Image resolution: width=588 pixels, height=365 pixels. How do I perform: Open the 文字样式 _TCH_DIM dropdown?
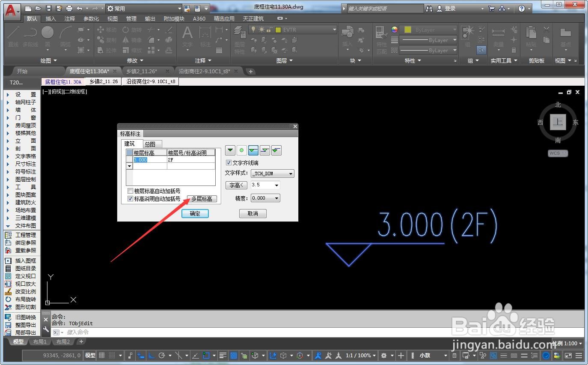(273, 174)
